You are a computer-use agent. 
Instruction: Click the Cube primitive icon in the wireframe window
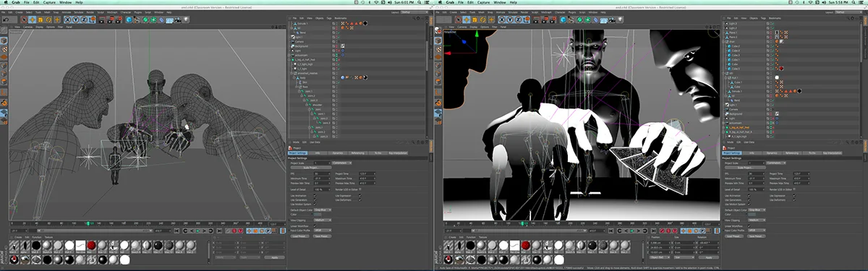(129, 20)
